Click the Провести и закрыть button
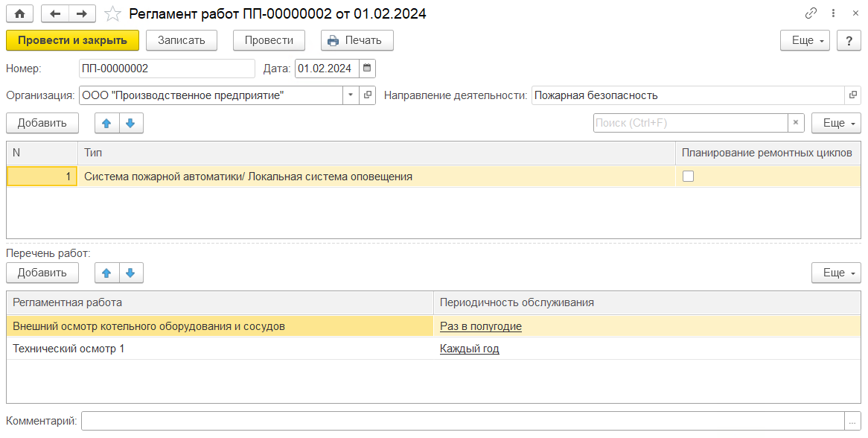This screenshot has width=868, height=438. pos(72,40)
